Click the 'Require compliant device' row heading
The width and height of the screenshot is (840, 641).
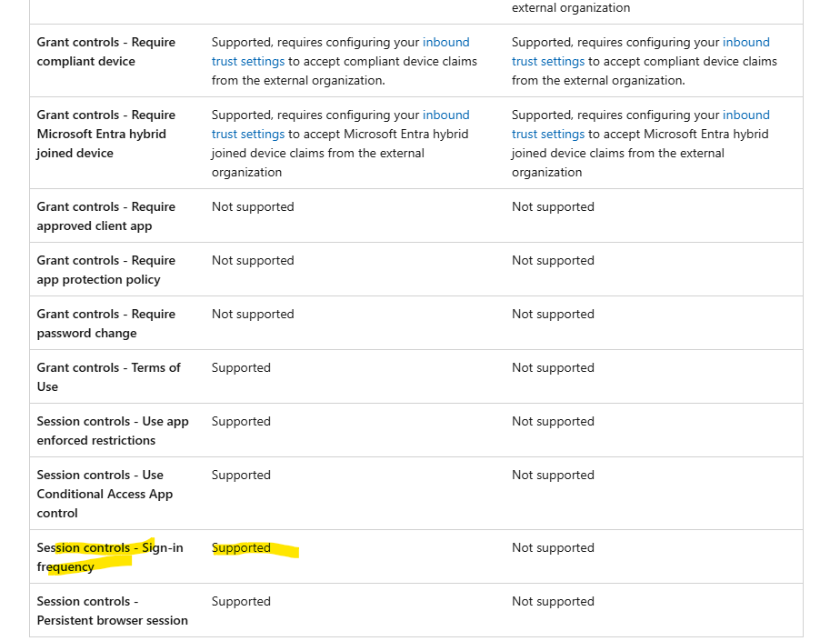coord(106,52)
